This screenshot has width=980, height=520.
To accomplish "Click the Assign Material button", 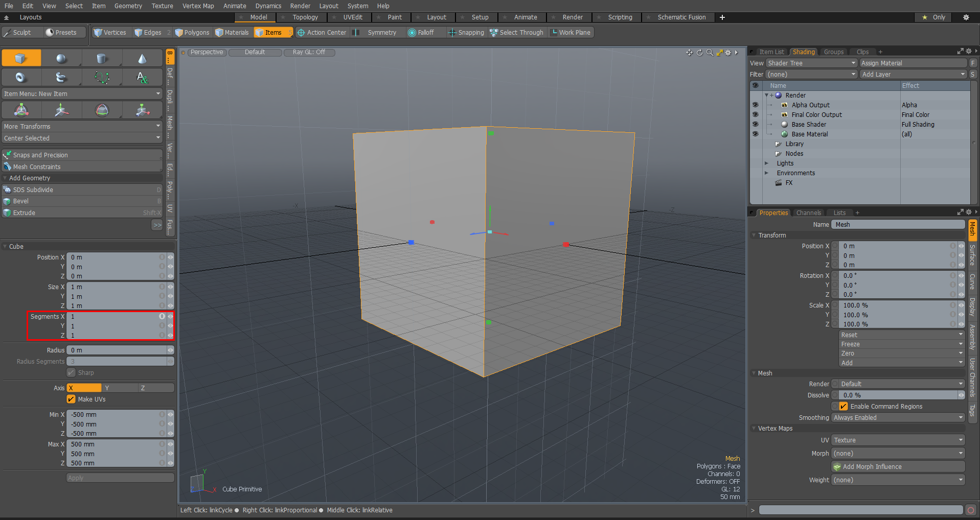I will pos(913,63).
